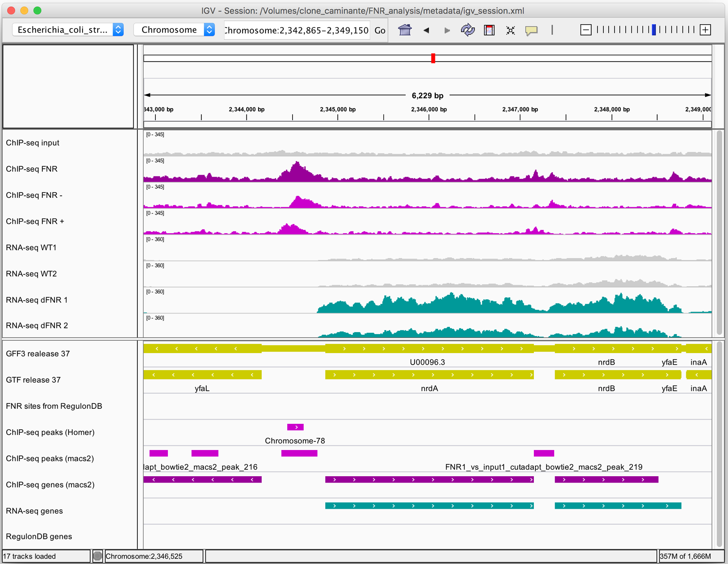
Task: Click the 6,229 bp span label
Action: click(428, 96)
